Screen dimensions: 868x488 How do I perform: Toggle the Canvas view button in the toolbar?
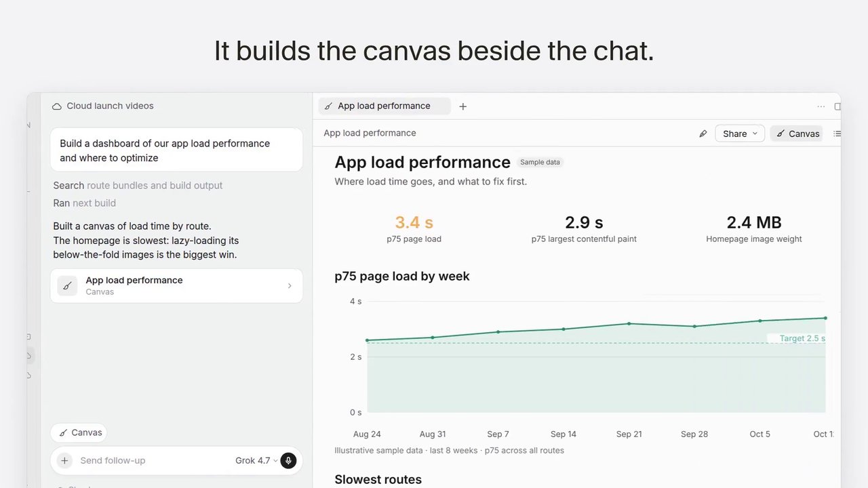click(x=797, y=134)
